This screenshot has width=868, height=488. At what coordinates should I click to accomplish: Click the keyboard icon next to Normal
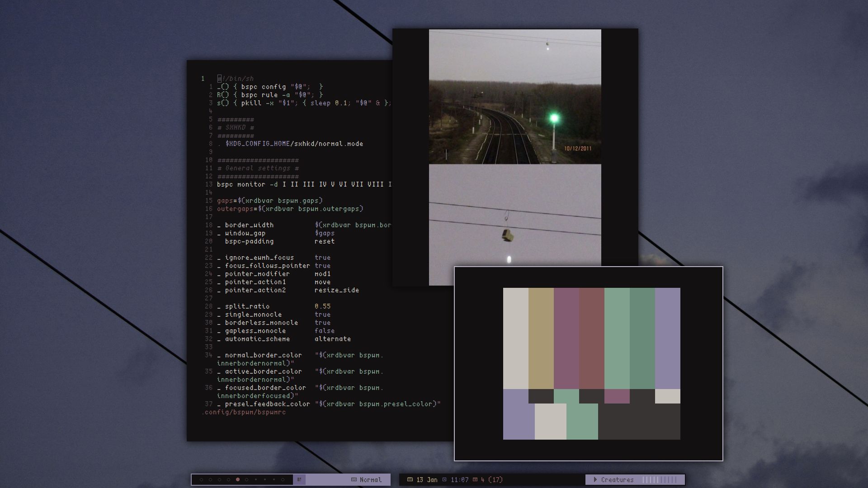click(x=354, y=480)
